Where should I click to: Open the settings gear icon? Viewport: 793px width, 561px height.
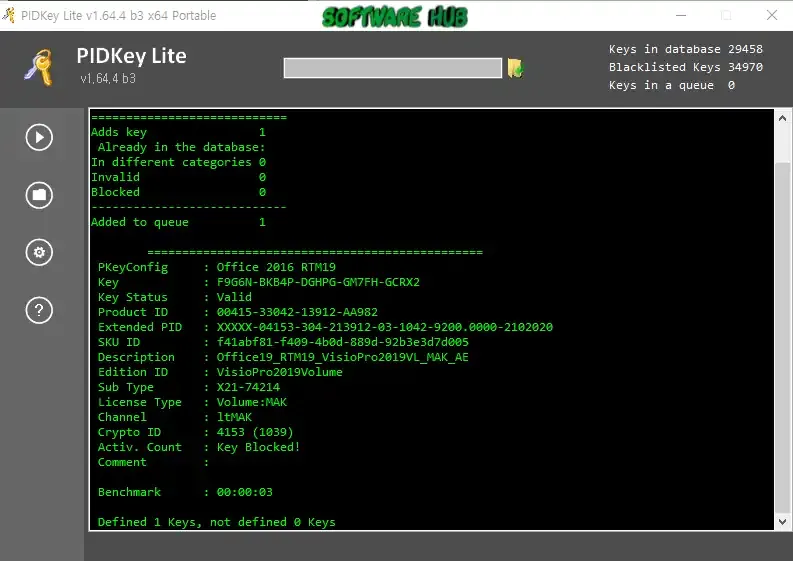39,252
